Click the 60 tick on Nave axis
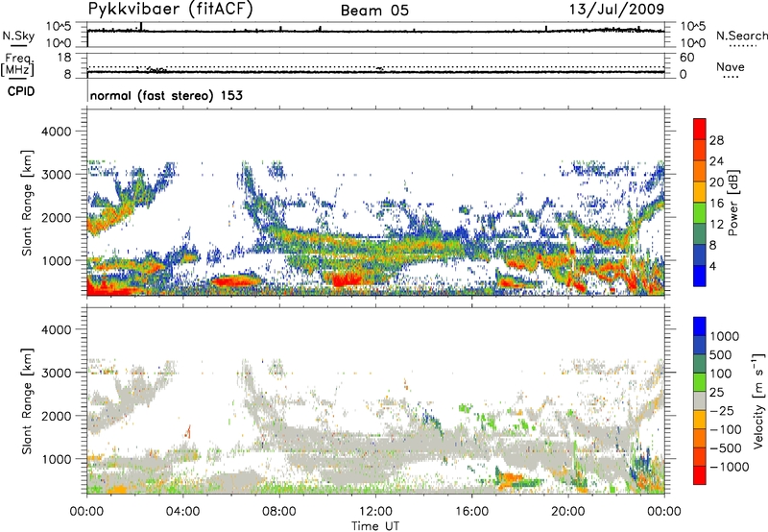The width and height of the screenshot is (768, 532). coord(686,58)
